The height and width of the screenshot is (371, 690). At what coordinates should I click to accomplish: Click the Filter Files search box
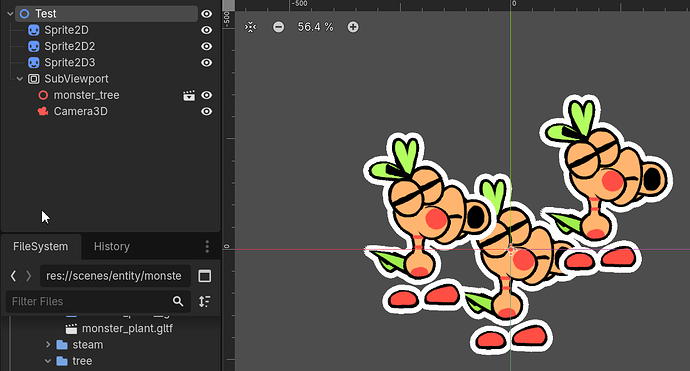(98, 301)
